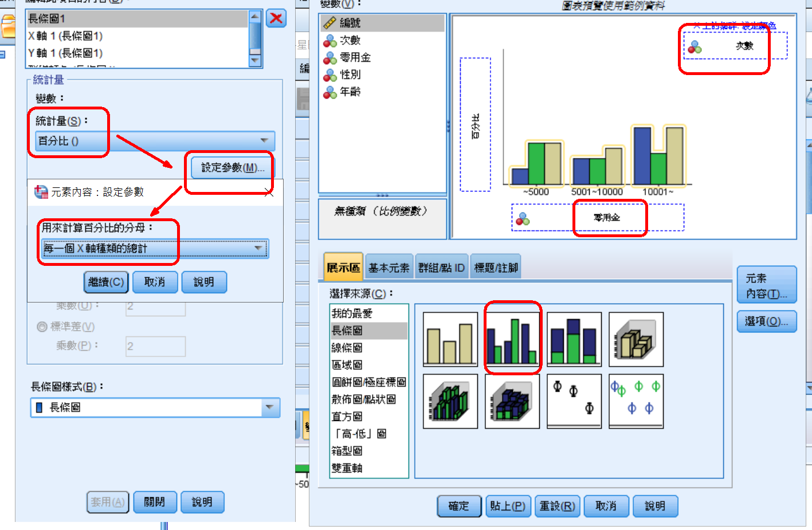The height and width of the screenshot is (530, 812).
Task: Open the 標題/註腳 tab
Action: [496, 268]
